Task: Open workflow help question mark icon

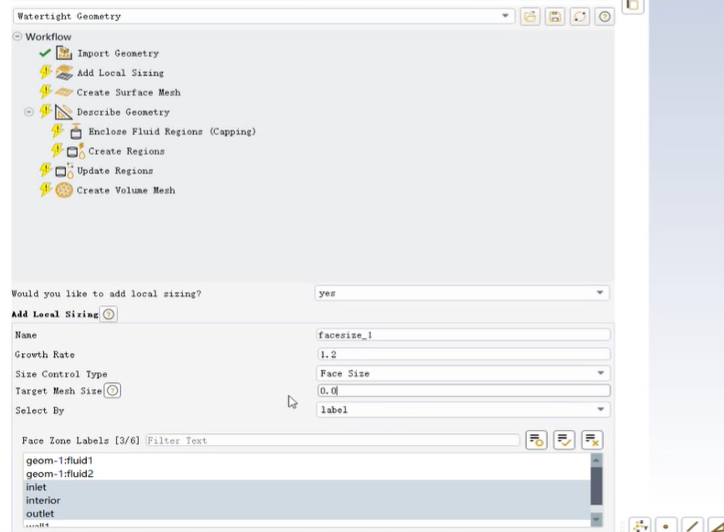Action: pos(604,17)
